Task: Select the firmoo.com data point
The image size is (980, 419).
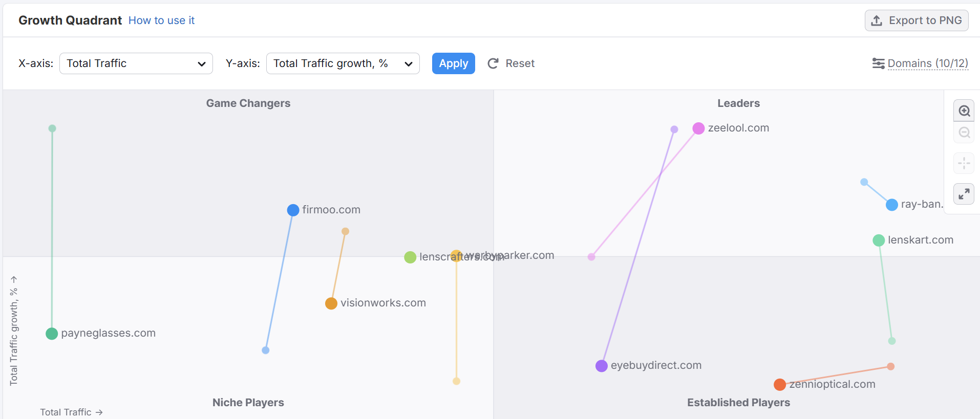Action: tap(293, 210)
